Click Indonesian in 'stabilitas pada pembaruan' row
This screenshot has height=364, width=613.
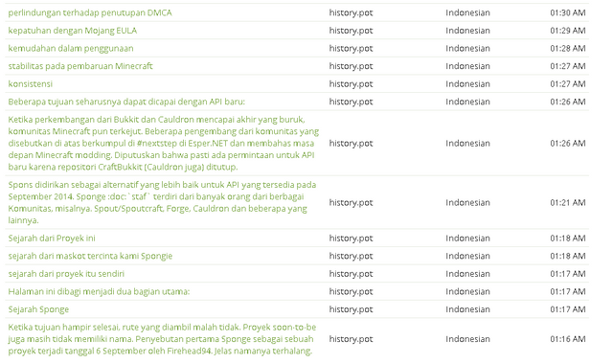467,66
